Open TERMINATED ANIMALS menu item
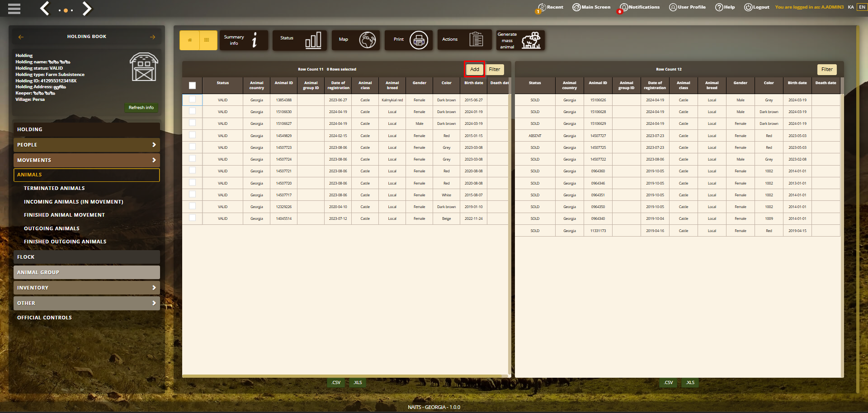The width and height of the screenshot is (868, 413). point(54,188)
